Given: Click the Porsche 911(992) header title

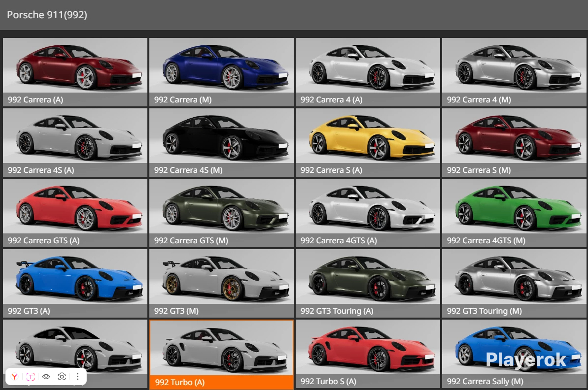Looking at the screenshot, I should [47, 15].
